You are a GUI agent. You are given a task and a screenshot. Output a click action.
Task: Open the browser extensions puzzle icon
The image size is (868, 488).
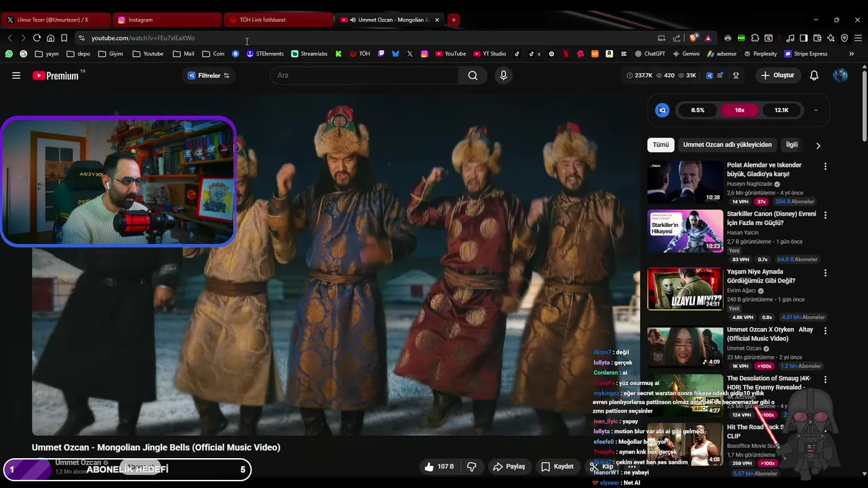click(755, 38)
